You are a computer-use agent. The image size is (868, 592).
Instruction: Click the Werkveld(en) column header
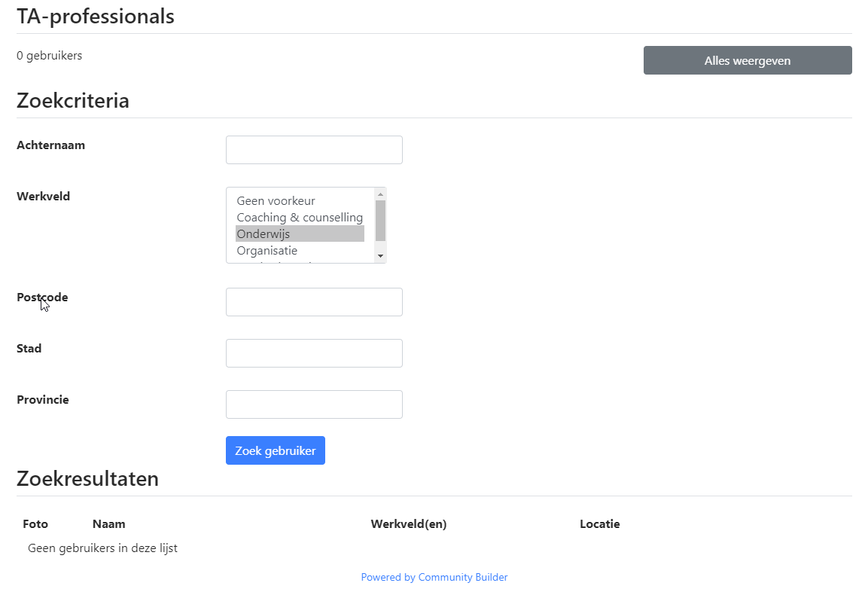pos(409,524)
